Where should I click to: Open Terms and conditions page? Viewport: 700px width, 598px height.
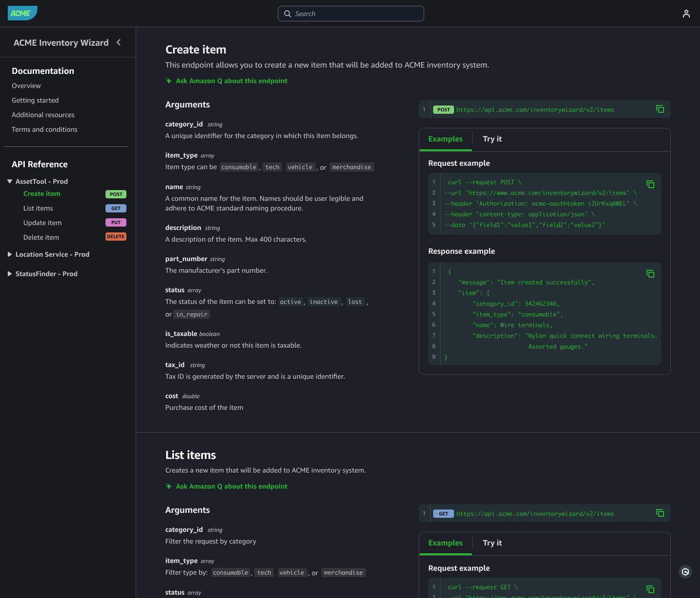click(x=45, y=129)
